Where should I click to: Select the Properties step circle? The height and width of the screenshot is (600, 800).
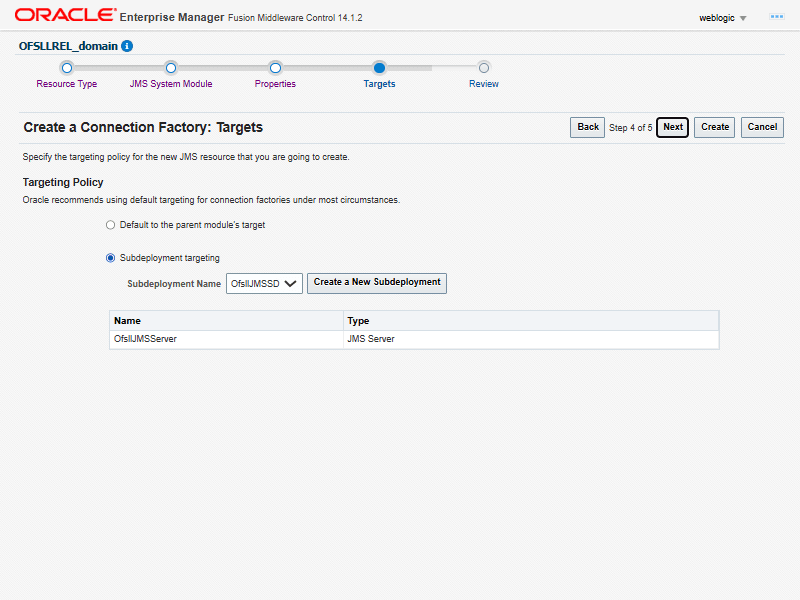(x=276, y=68)
